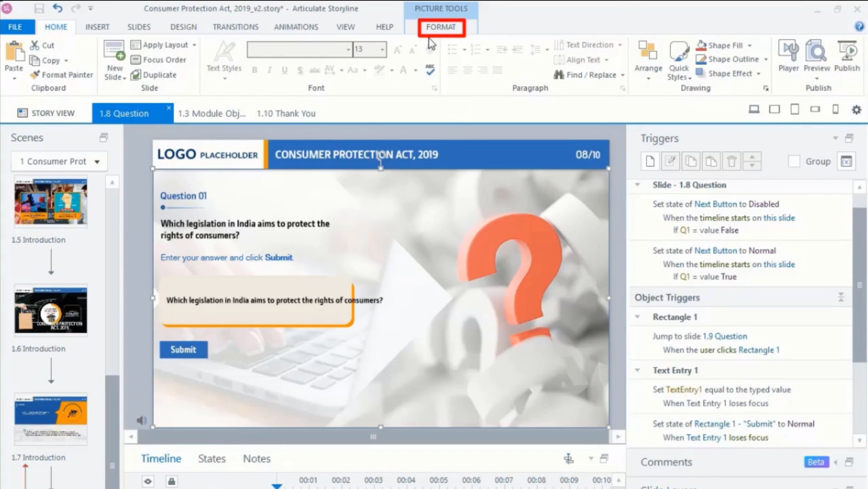Select the 1.6 Introduction slide thumbnail
868x489 pixels.
pos(51,309)
